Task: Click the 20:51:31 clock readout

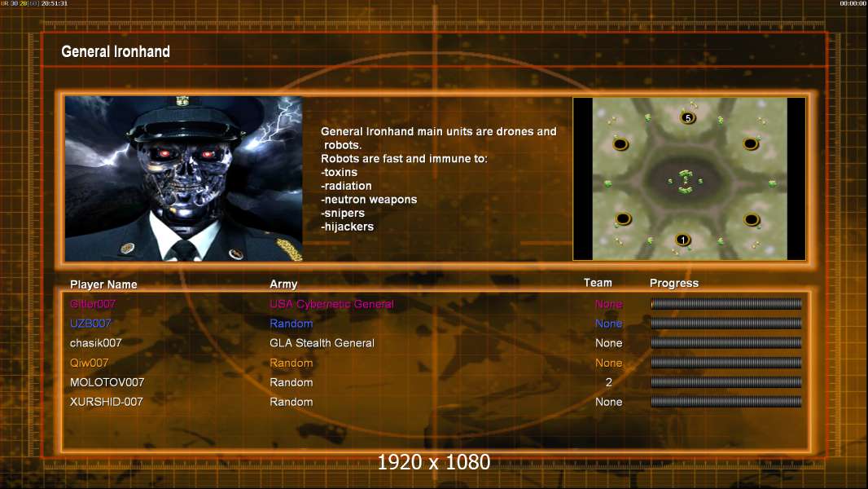Action: pos(55,3)
